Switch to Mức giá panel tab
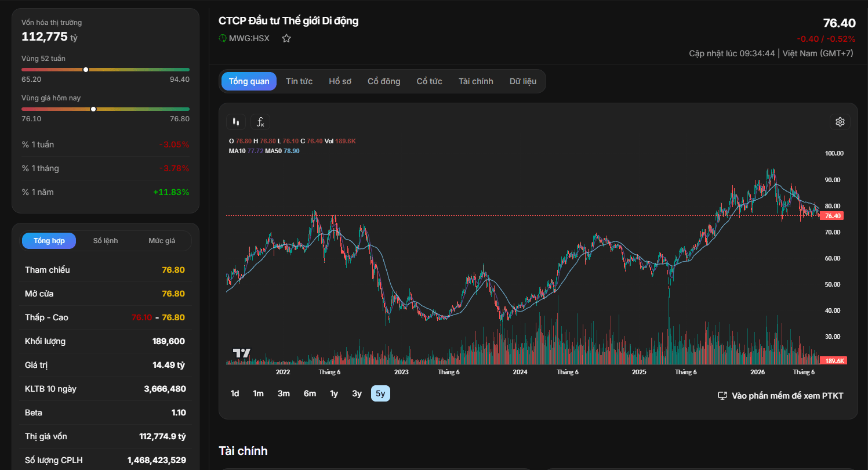868x470 pixels. pos(162,241)
